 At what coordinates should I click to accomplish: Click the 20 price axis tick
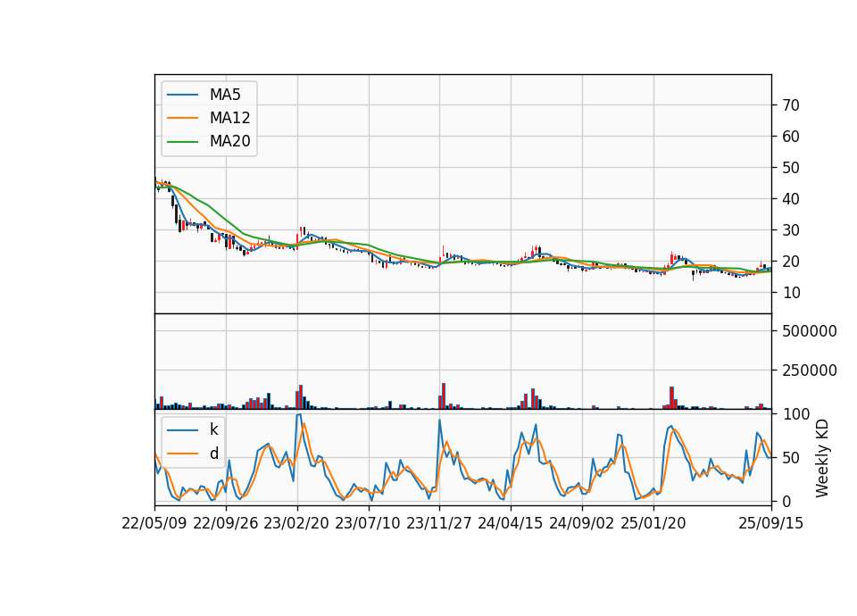pos(791,262)
